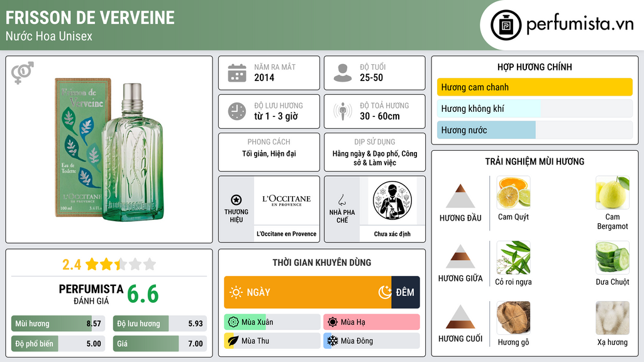
Task: Click the longevity value từ 1 - 3 giờ
Action: (x=276, y=116)
